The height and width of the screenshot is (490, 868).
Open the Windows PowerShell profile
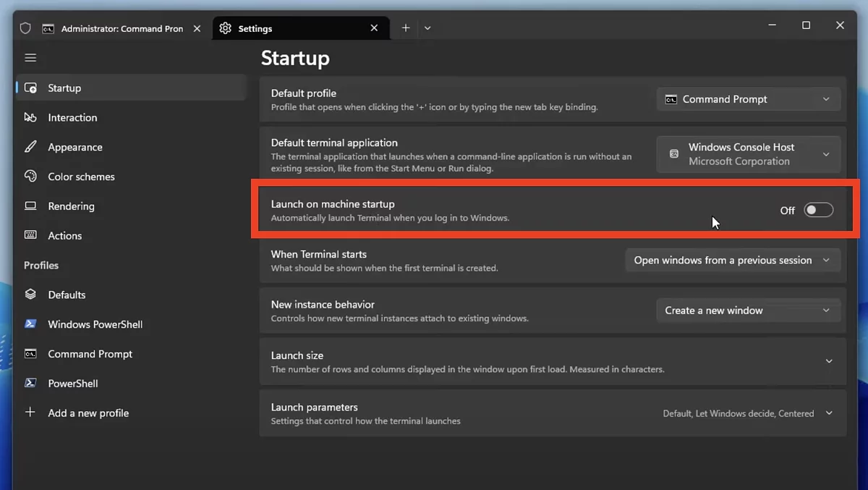131,324
